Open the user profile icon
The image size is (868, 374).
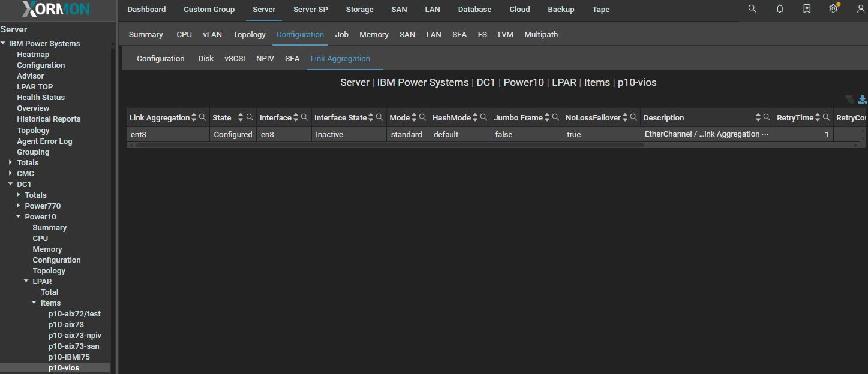tap(860, 9)
